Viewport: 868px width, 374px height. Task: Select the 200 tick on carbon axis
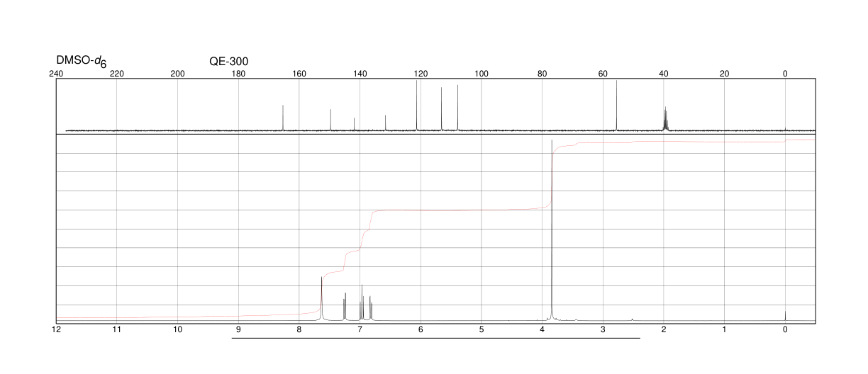pyautogui.click(x=178, y=74)
